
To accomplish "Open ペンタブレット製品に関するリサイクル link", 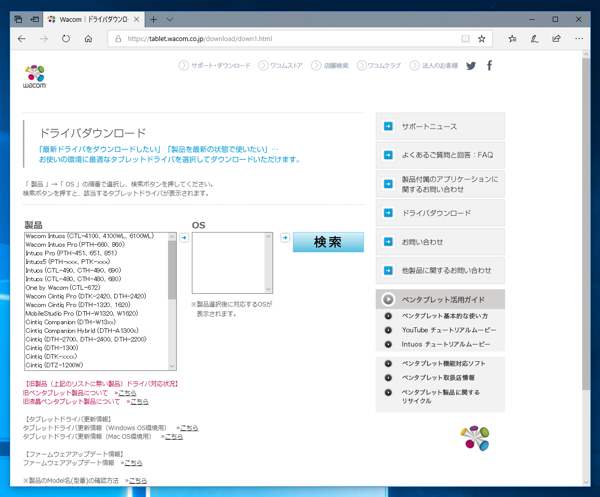I will click(x=440, y=396).
